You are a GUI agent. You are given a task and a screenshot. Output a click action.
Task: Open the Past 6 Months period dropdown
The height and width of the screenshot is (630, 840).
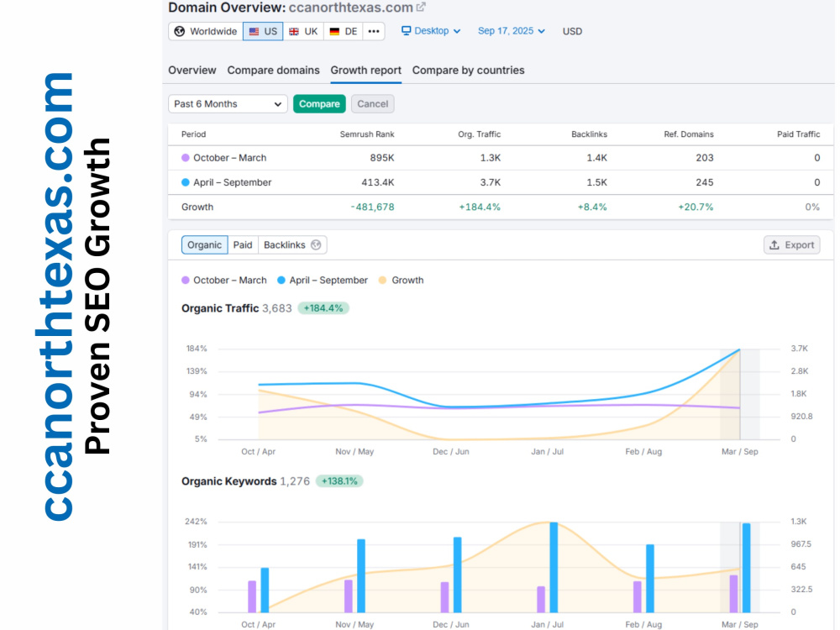228,104
